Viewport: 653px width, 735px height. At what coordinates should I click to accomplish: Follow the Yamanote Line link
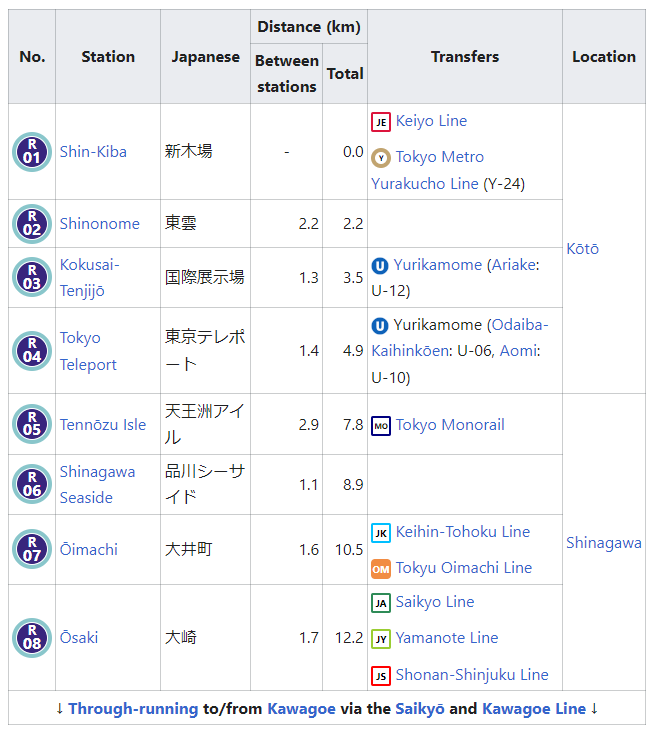[447, 638]
